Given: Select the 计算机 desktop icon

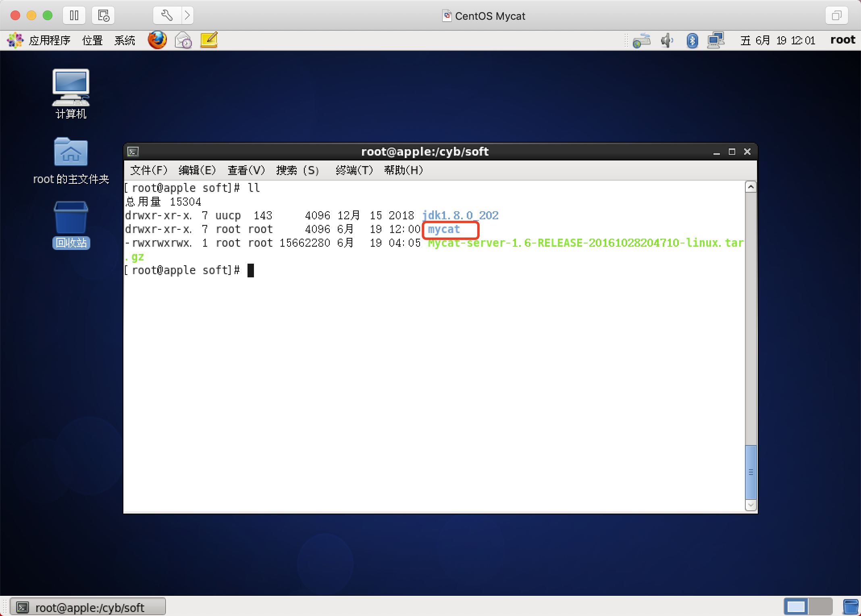Looking at the screenshot, I should pos(71,94).
